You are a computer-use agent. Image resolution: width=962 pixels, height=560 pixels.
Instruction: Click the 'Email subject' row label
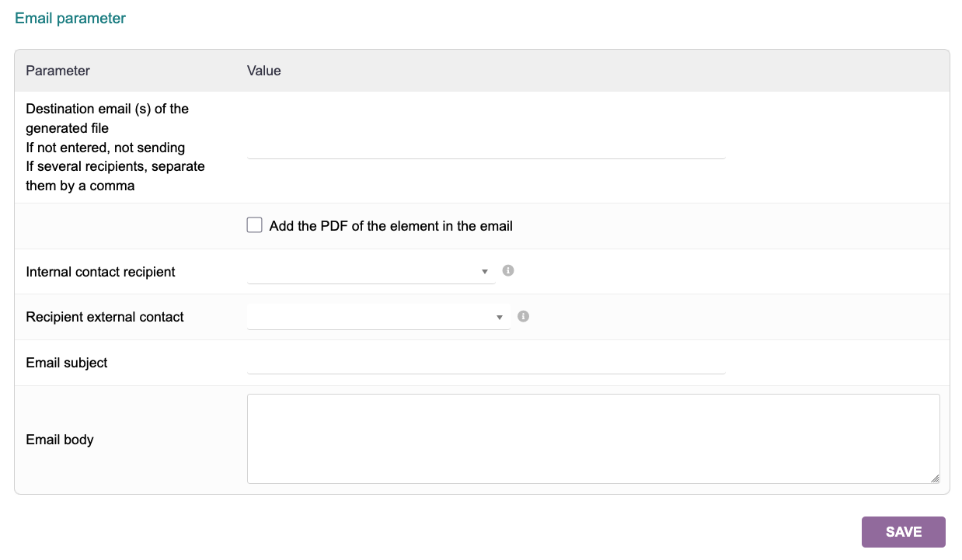(x=67, y=363)
